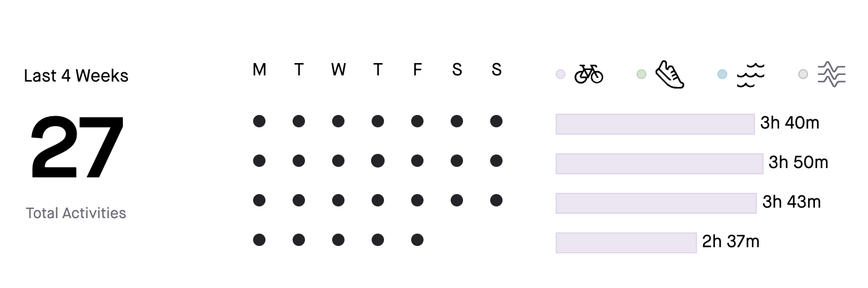Click the first week's Saturday activity dot
The image size is (868, 288).
coord(457,121)
